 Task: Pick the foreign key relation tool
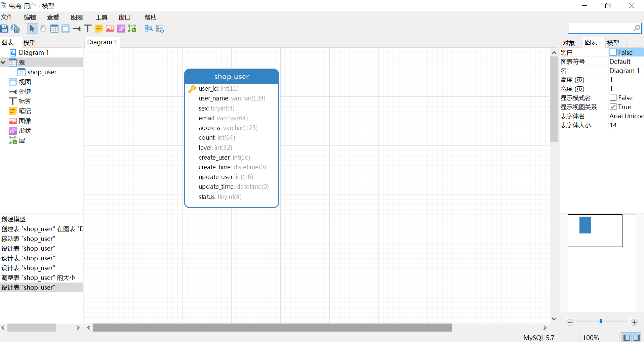pos(77,29)
